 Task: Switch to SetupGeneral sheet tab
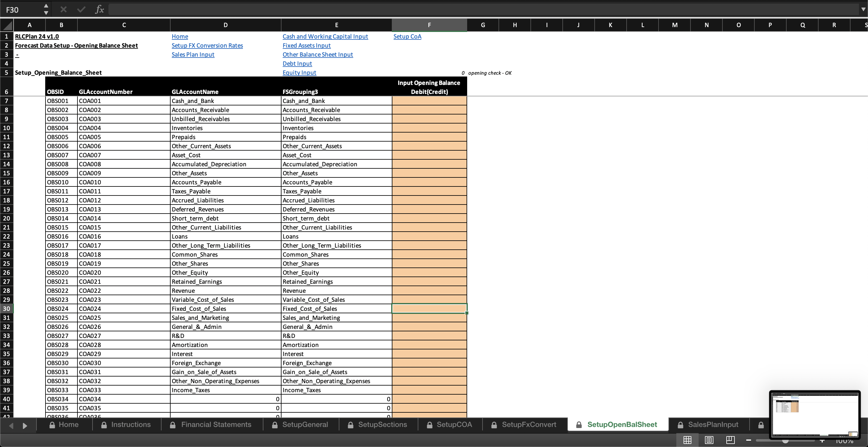click(300, 424)
